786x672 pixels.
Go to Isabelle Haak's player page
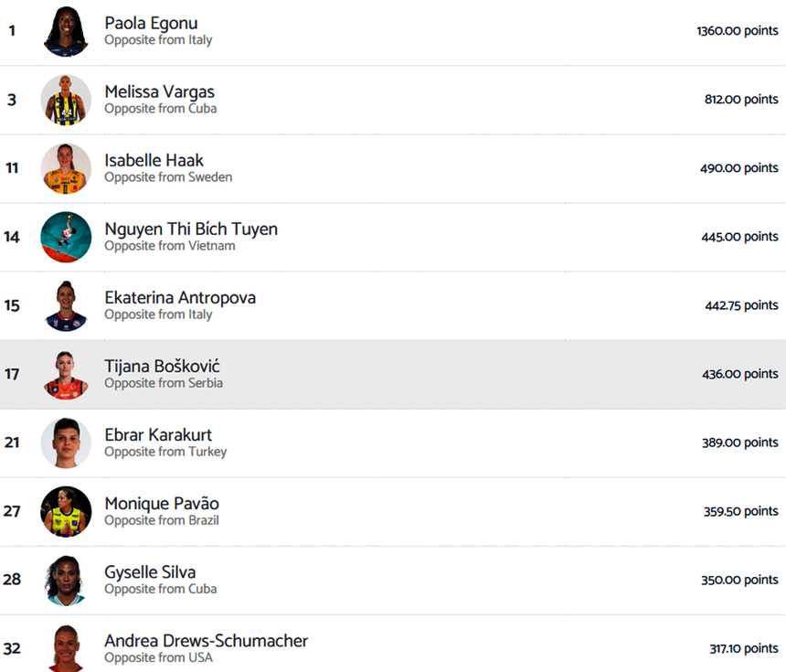154,160
